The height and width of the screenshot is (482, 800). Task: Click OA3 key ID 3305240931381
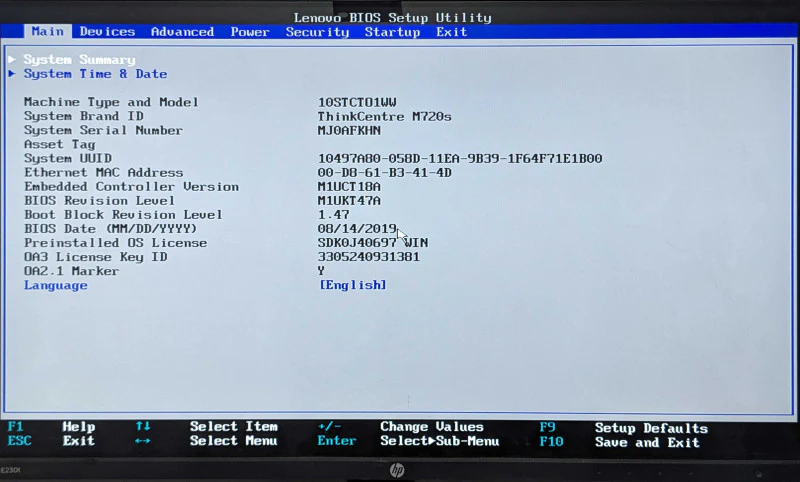click(x=369, y=257)
